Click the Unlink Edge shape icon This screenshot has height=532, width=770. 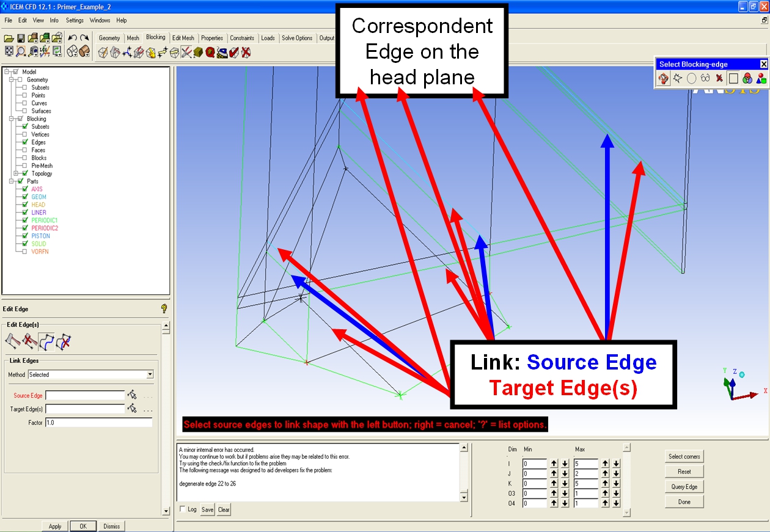coord(64,341)
